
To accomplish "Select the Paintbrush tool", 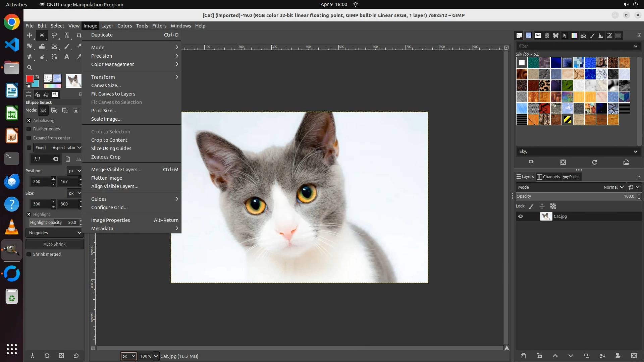I will point(67,46).
